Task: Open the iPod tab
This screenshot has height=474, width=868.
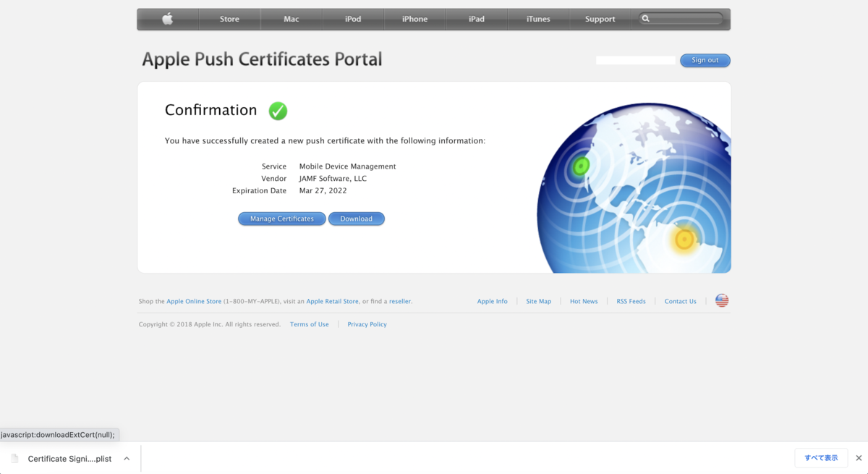Action: pyautogui.click(x=353, y=19)
